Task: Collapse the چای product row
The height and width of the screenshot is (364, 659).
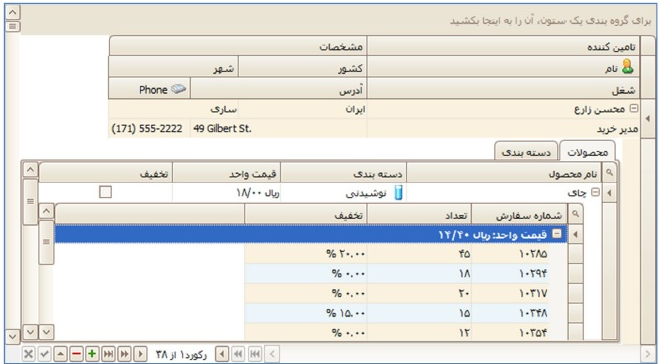Action: tap(595, 192)
